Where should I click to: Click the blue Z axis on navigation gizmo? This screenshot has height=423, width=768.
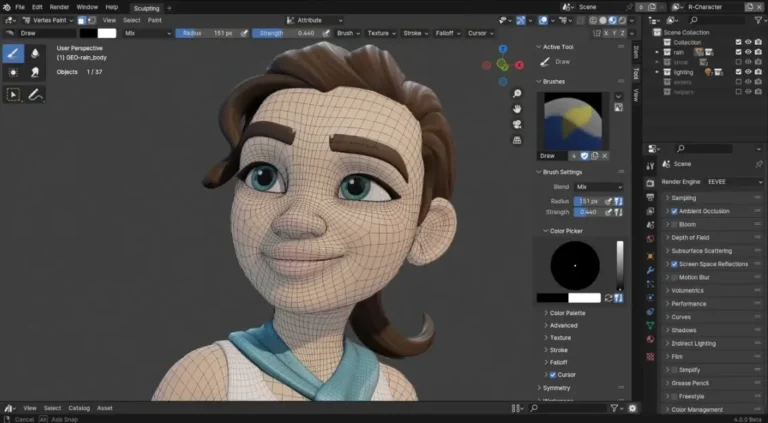(503, 49)
